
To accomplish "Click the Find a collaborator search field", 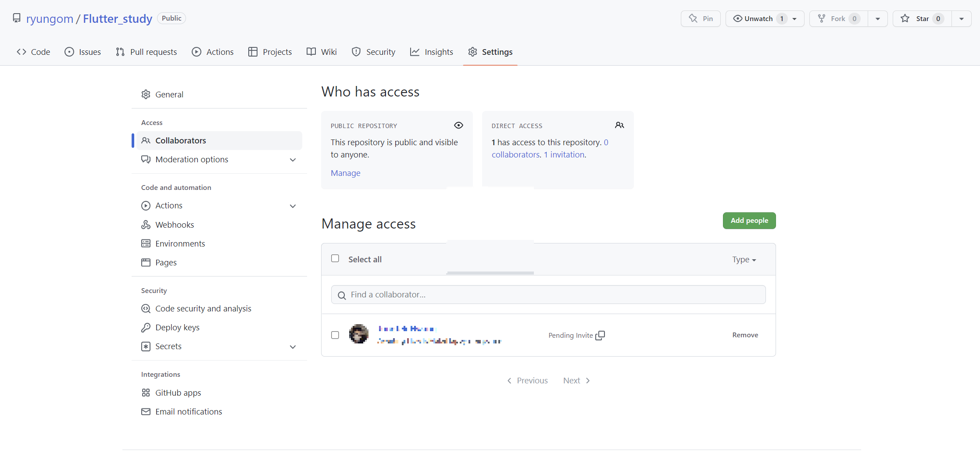I will pos(548,295).
